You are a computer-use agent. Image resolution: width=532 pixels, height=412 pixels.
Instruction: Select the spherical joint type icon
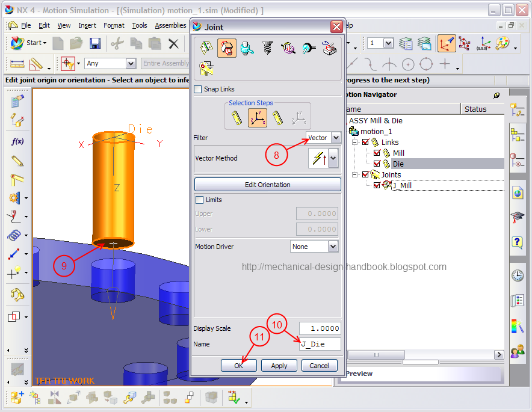308,49
